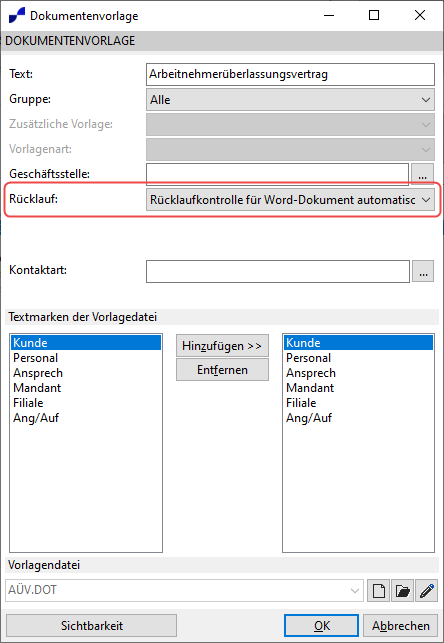Image resolution: width=444 pixels, height=643 pixels.
Task: Open template file via folder icon
Action: click(403, 591)
